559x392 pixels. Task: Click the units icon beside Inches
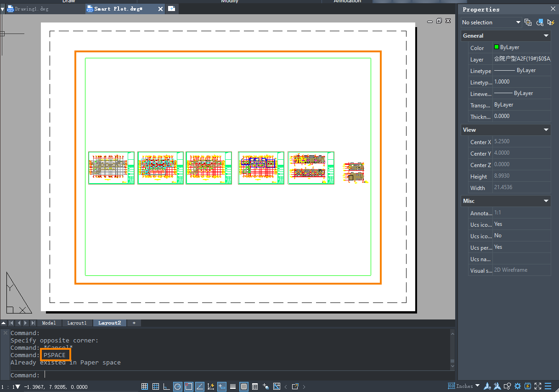tap(452, 386)
